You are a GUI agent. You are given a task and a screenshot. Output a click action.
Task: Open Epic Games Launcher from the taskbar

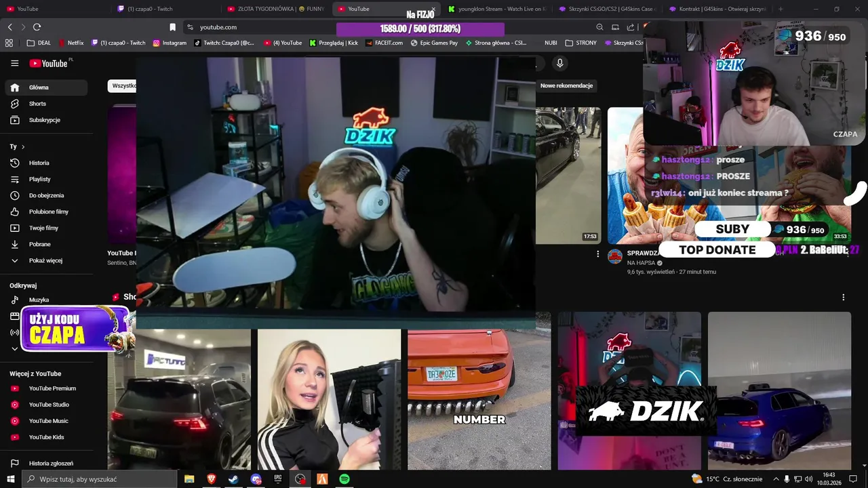278,479
